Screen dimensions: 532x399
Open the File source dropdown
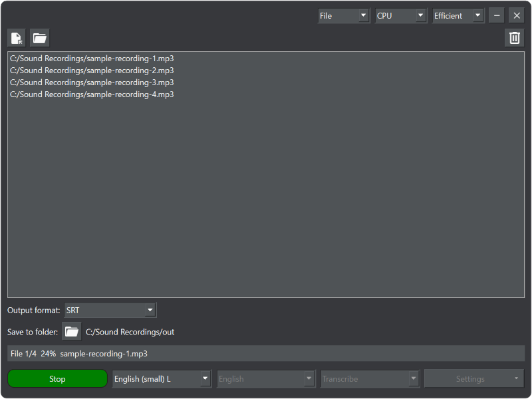click(x=344, y=15)
